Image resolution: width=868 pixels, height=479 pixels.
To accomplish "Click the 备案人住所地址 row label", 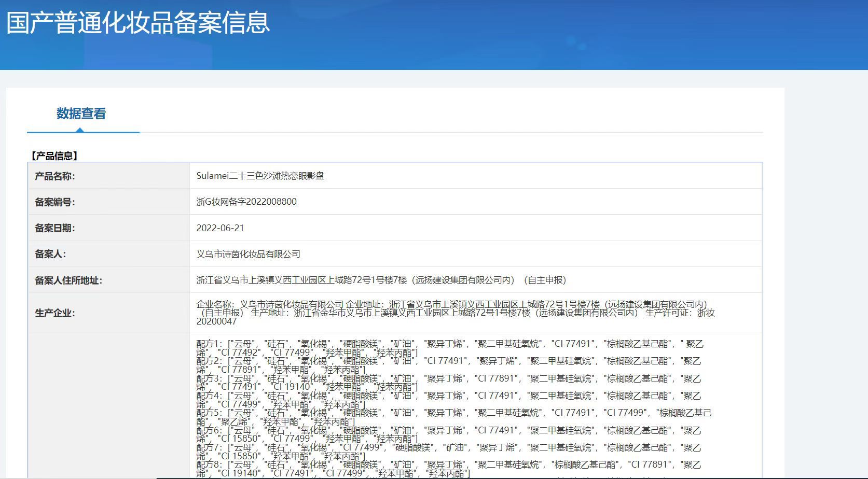I will pos(68,280).
